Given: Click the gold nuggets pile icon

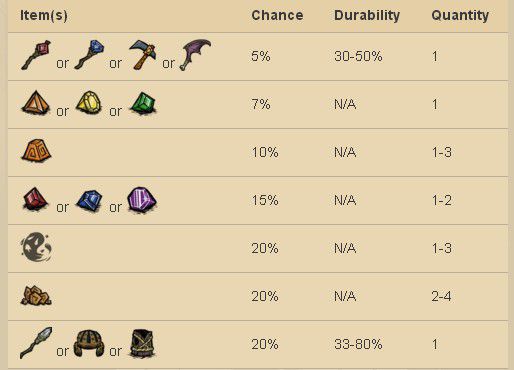Looking at the screenshot, I should pos(36,295).
